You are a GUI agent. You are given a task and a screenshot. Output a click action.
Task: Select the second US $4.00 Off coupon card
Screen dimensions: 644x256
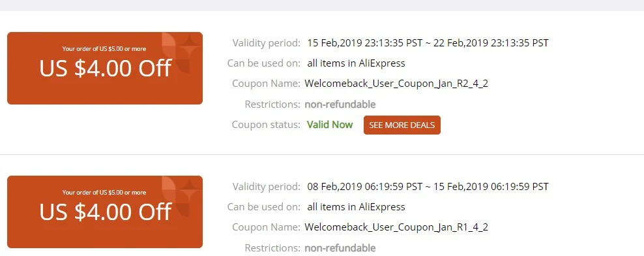pyautogui.click(x=105, y=212)
